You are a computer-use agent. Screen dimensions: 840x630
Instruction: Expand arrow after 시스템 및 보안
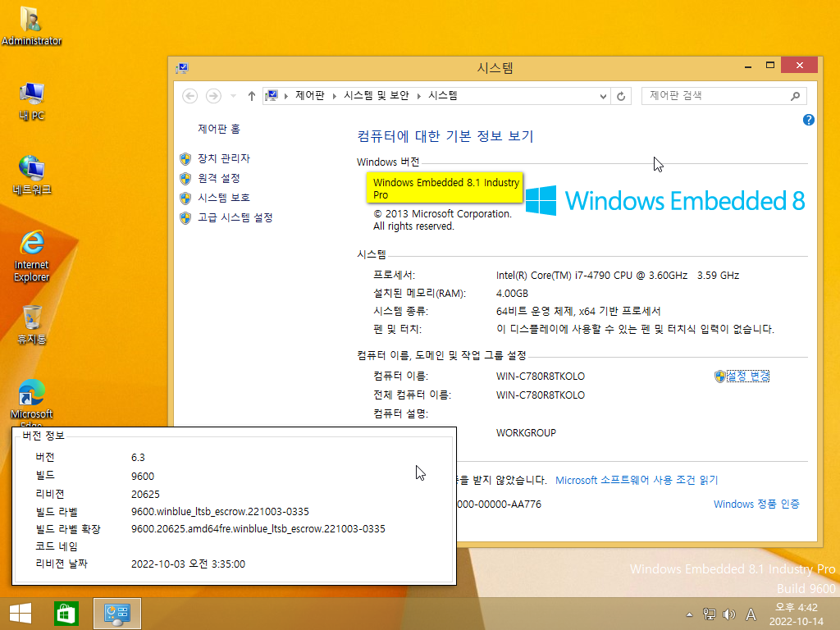[x=418, y=96]
